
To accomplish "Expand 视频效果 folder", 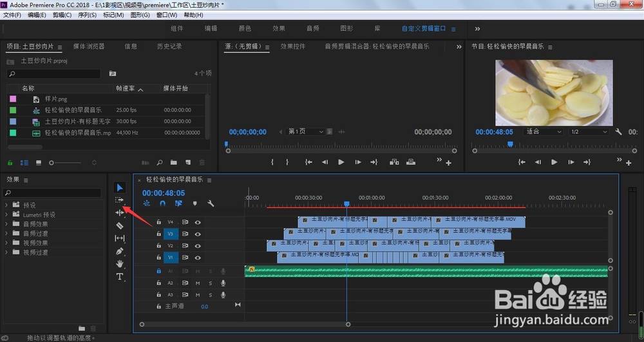I will pos(6,243).
